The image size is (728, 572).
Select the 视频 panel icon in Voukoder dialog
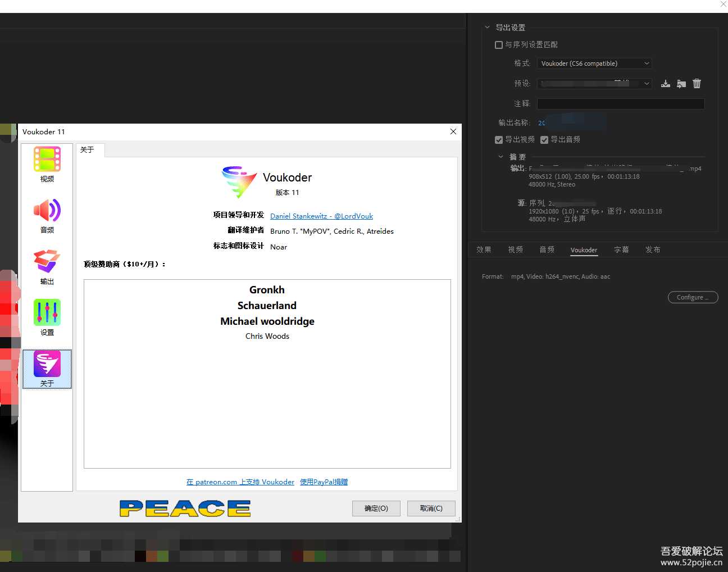coord(47,160)
